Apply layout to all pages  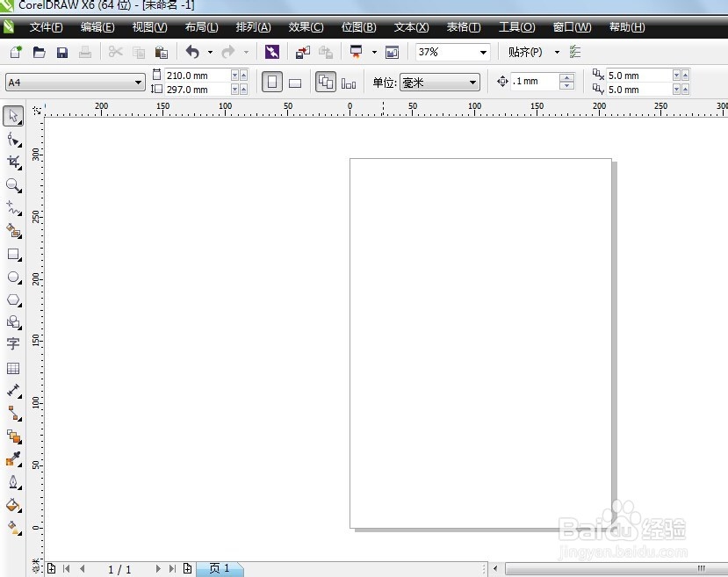click(x=326, y=83)
